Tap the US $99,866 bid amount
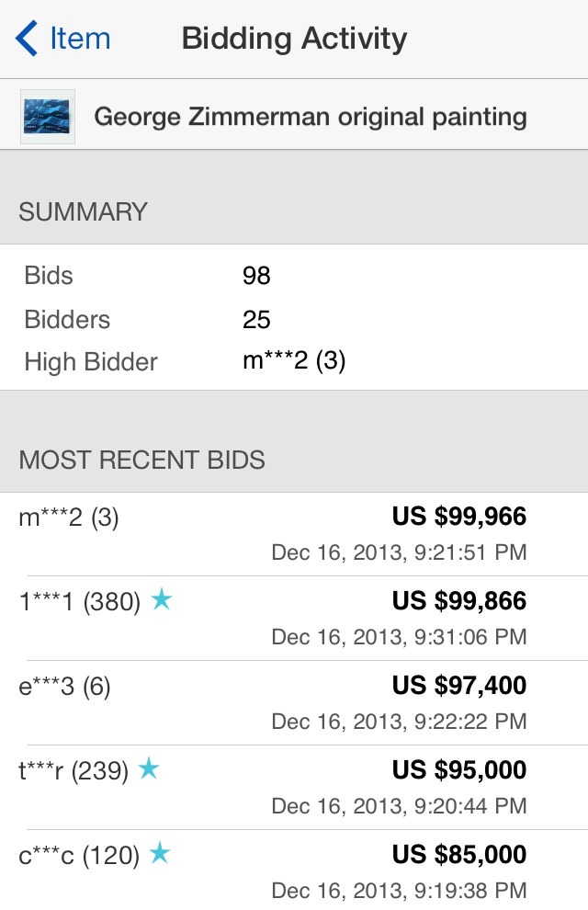Screen dimensions: 588x910 [x=459, y=600]
